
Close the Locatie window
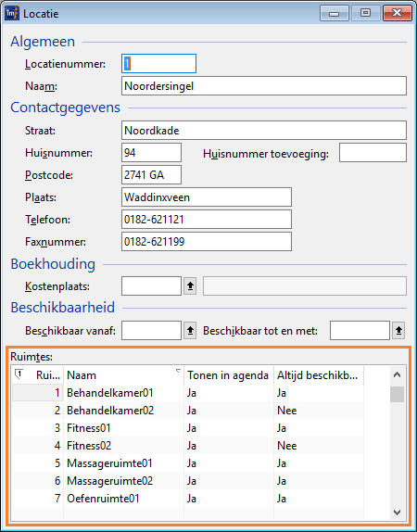point(397,13)
